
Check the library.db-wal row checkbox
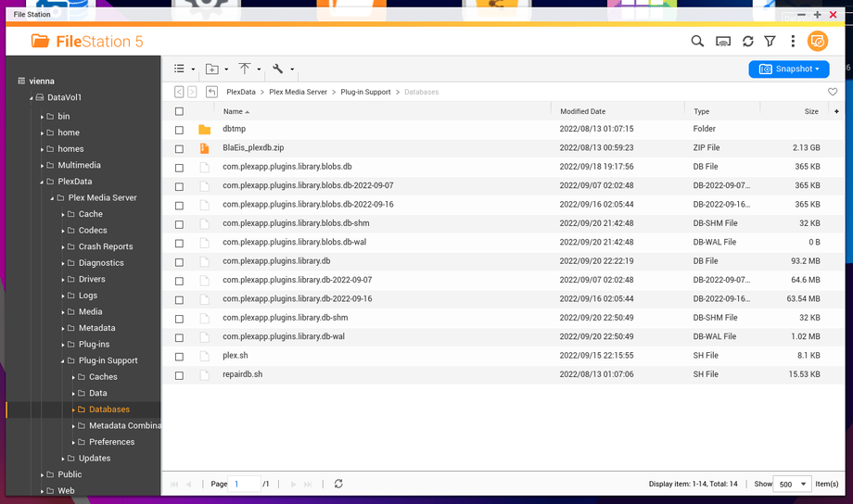point(179,337)
